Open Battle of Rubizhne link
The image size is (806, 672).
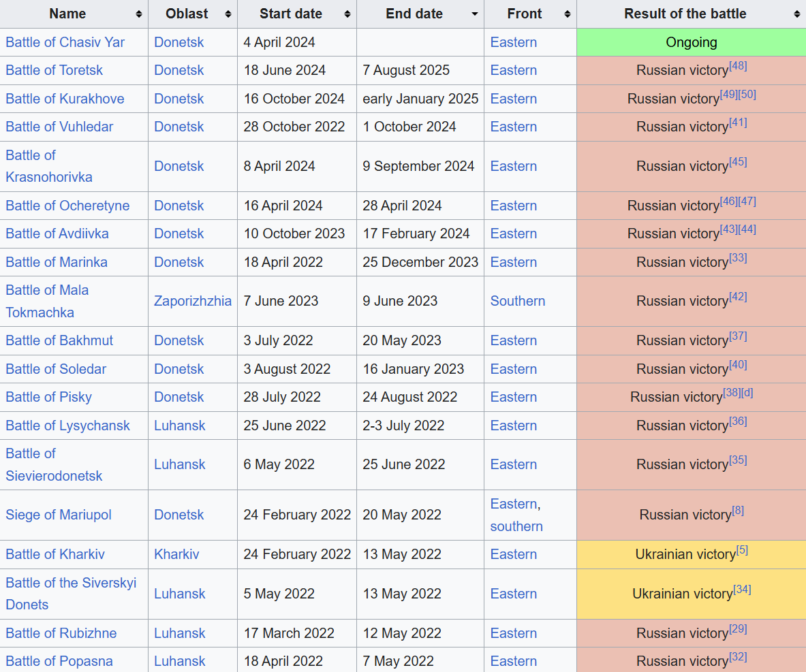point(61,633)
